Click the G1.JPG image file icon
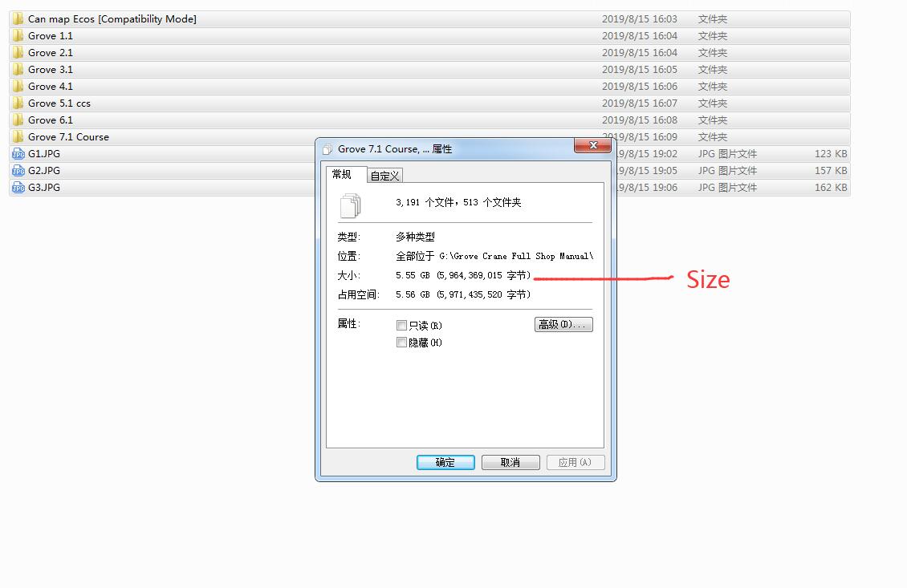The width and height of the screenshot is (907, 588). (18, 153)
